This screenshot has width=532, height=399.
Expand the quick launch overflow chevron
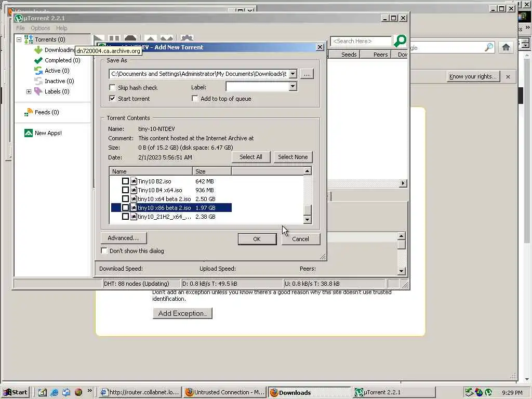point(89,391)
